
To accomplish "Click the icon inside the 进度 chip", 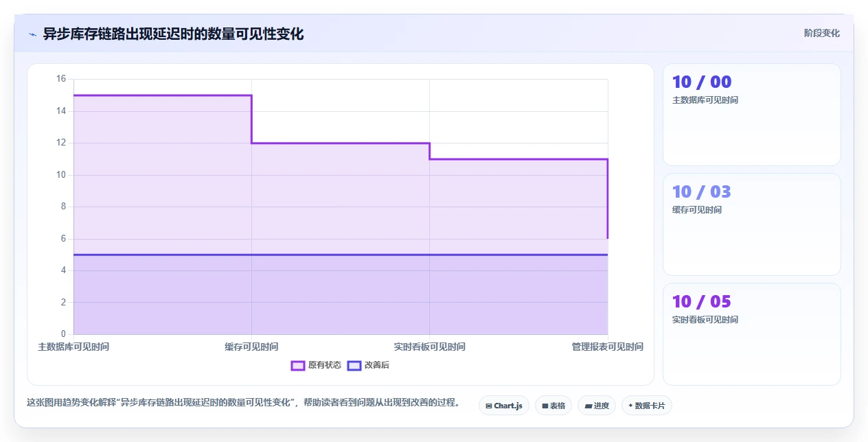I will 588,406.
